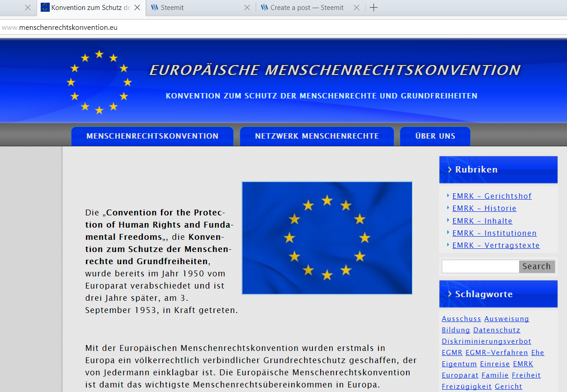Image resolution: width=567 pixels, height=392 pixels.
Task: Open the Menschenrechtskonvention nav menu
Action: (x=152, y=136)
